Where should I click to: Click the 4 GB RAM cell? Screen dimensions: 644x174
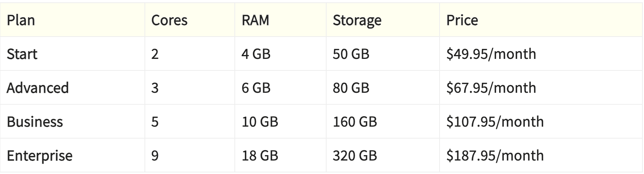pos(281,54)
